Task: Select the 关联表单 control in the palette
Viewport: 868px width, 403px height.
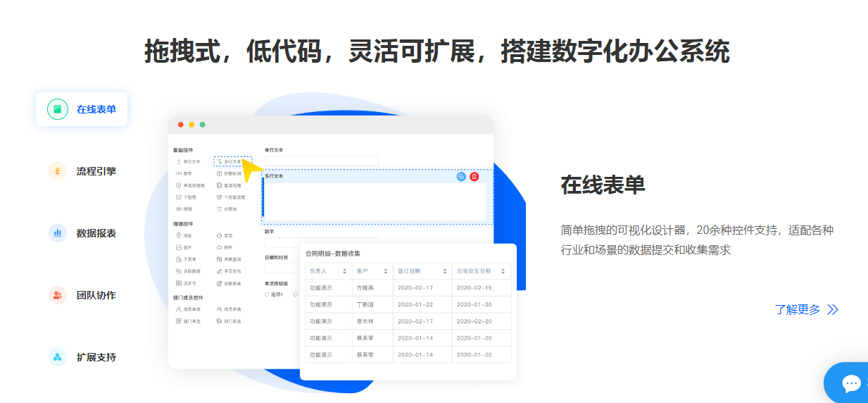Action: 229,283
